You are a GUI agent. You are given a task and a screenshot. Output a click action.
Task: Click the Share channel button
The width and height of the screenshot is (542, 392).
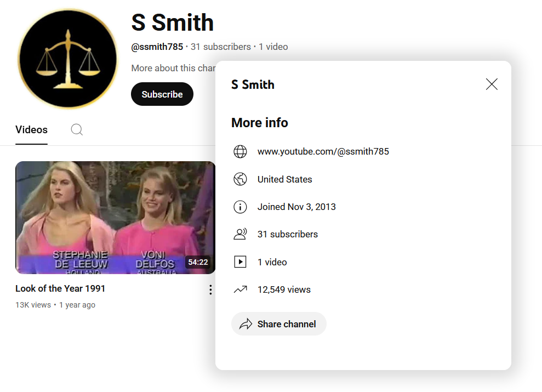(x=278, y=324)
